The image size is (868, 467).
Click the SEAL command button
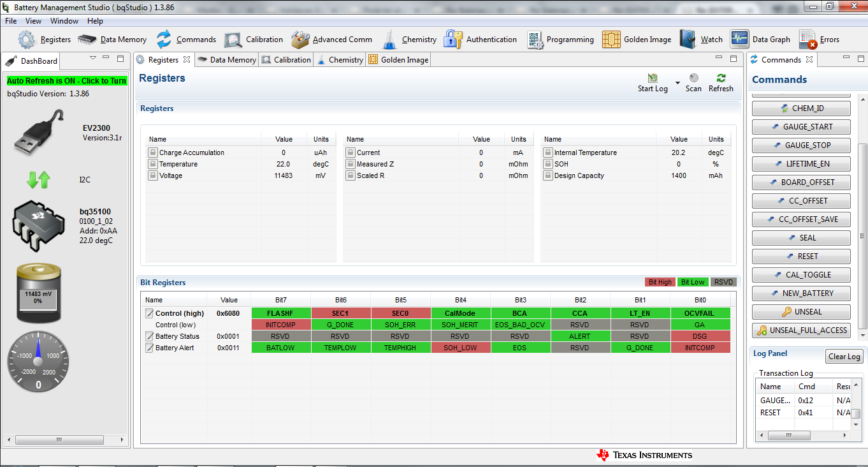801,238
